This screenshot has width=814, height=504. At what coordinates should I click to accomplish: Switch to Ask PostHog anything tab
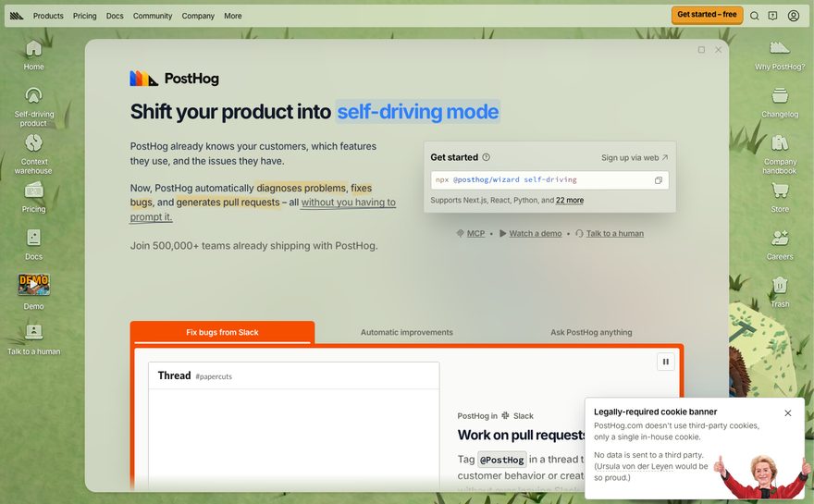[x=591, y=332]
